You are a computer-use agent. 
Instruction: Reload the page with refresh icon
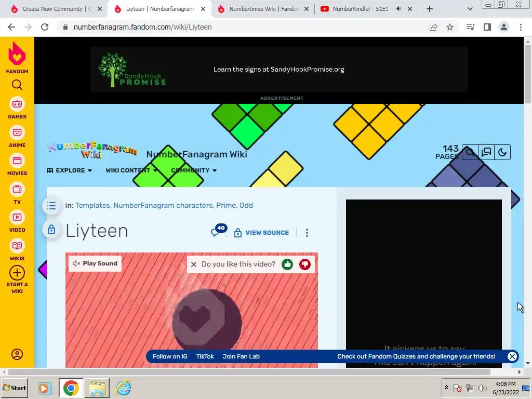coord(45,27)
